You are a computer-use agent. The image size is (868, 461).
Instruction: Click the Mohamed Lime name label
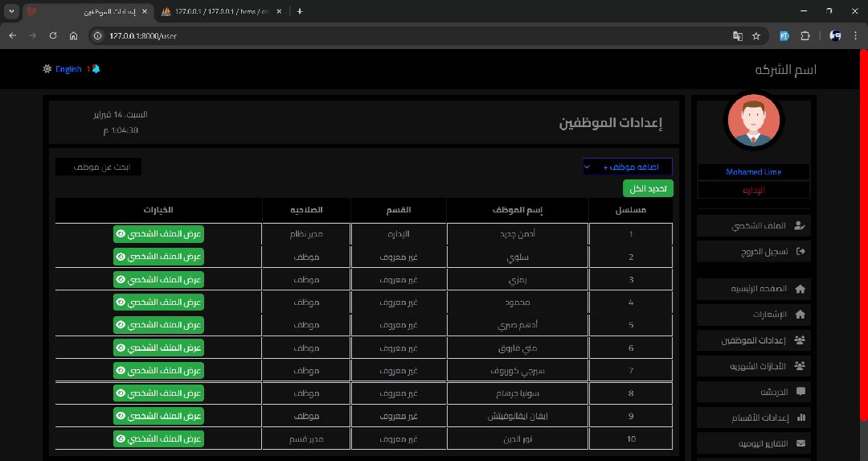753,171
